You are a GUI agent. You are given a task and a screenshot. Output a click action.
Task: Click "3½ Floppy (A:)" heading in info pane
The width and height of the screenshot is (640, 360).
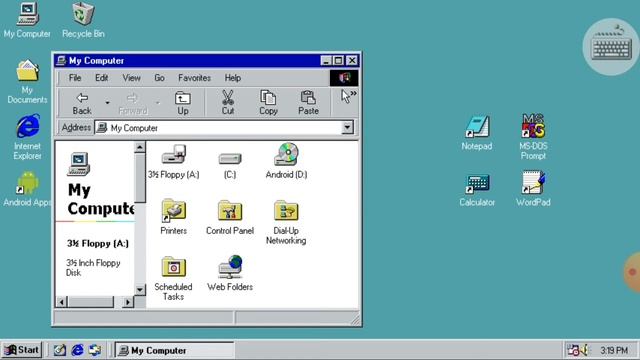coord(98,243)
